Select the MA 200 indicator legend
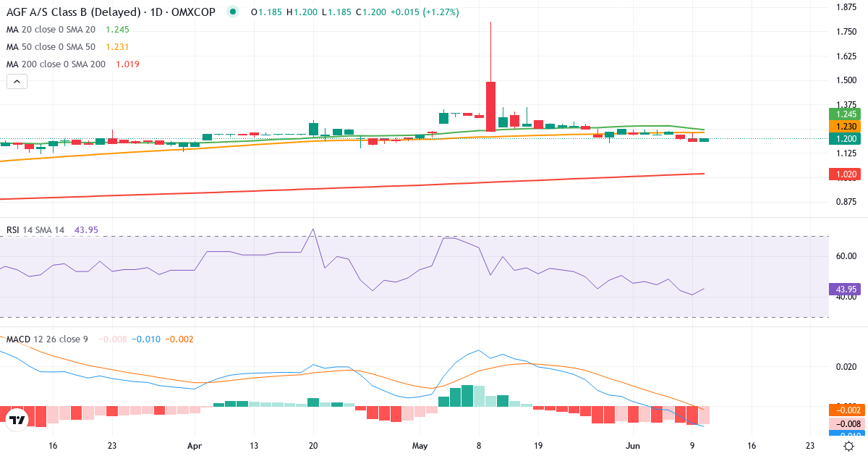Image resolution: width=868 pixels, height=456 pixels. click(x=56, y=64)
